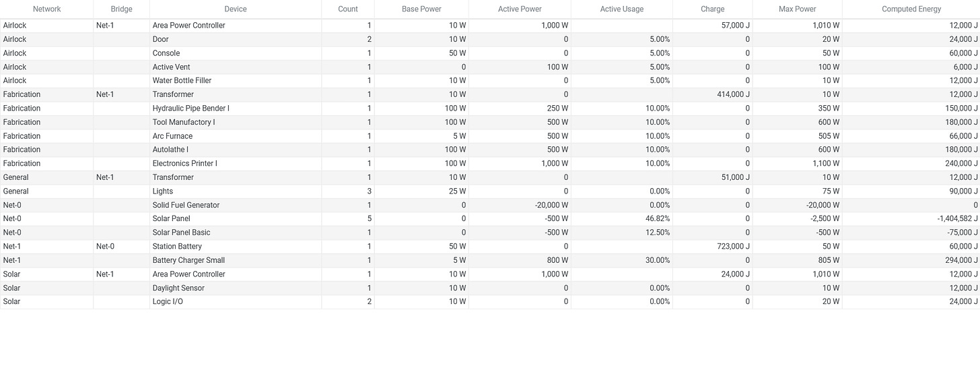Select the Station Battery device cell
980x368 pixels.
tap(236, 247)
